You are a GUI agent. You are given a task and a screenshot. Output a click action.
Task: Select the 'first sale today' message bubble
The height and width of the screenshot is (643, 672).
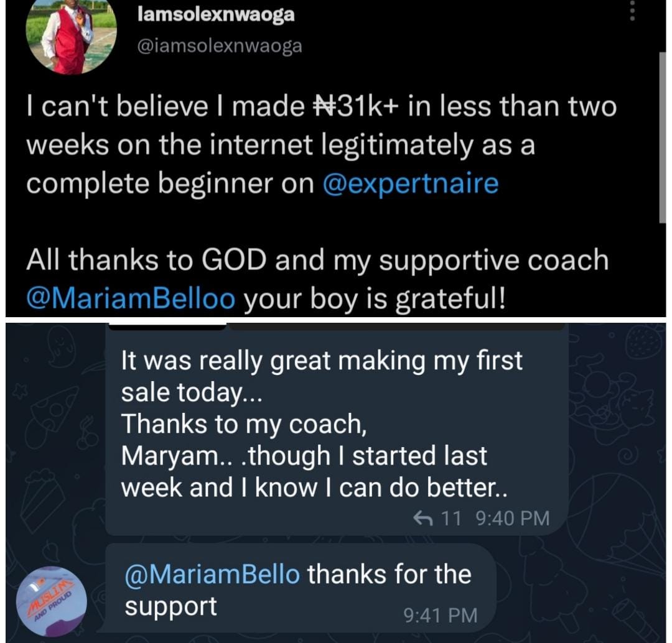coord(336,429)
